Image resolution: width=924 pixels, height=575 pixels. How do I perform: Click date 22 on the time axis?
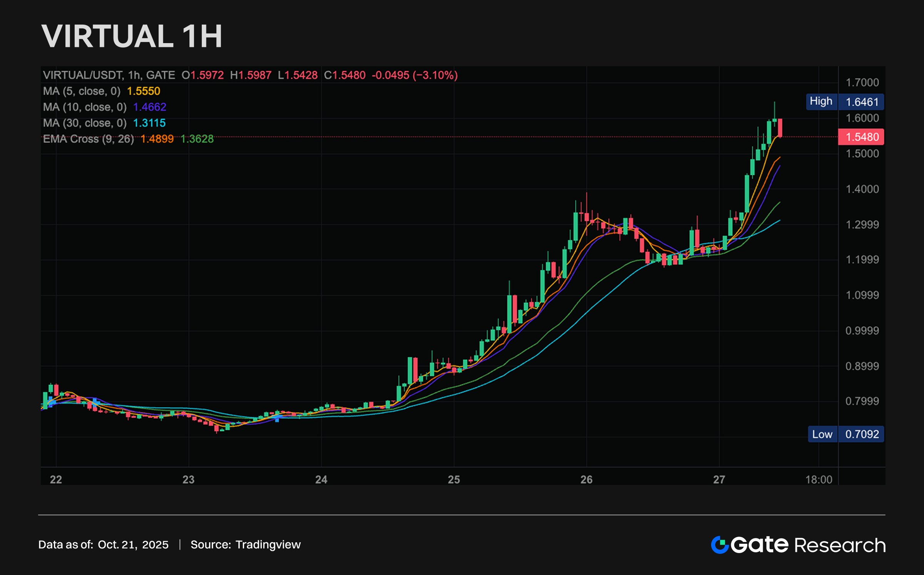click(56, 480)
